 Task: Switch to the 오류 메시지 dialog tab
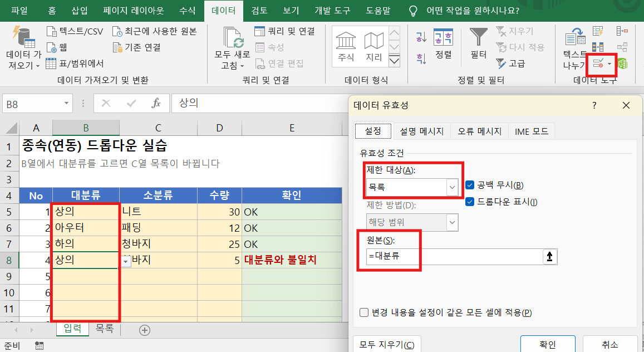tap(479, 131)
